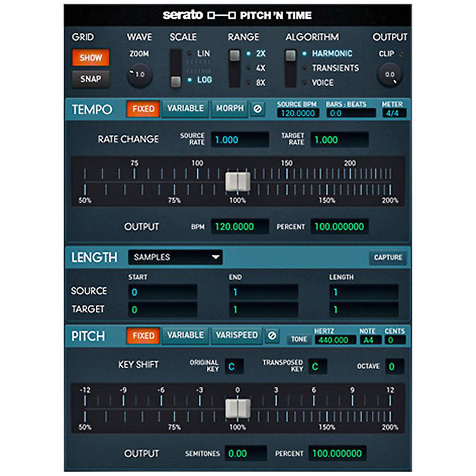Click the Source BPM field

coord(298,113)
